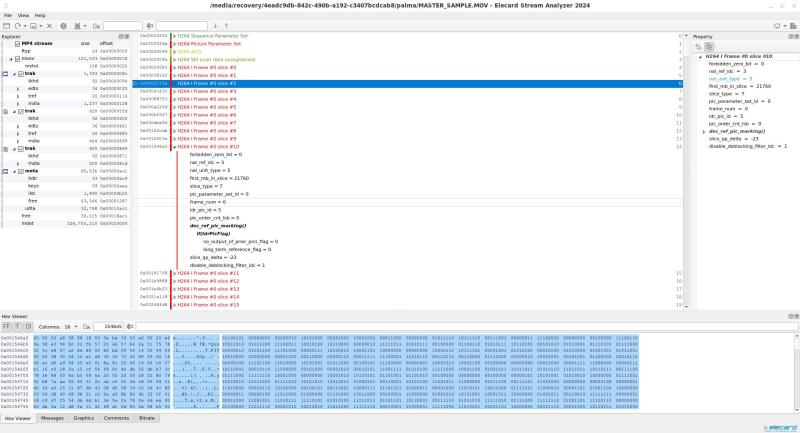800x433 pixels.
Task: Click the first toolbar input field
Action: (122, 26)
